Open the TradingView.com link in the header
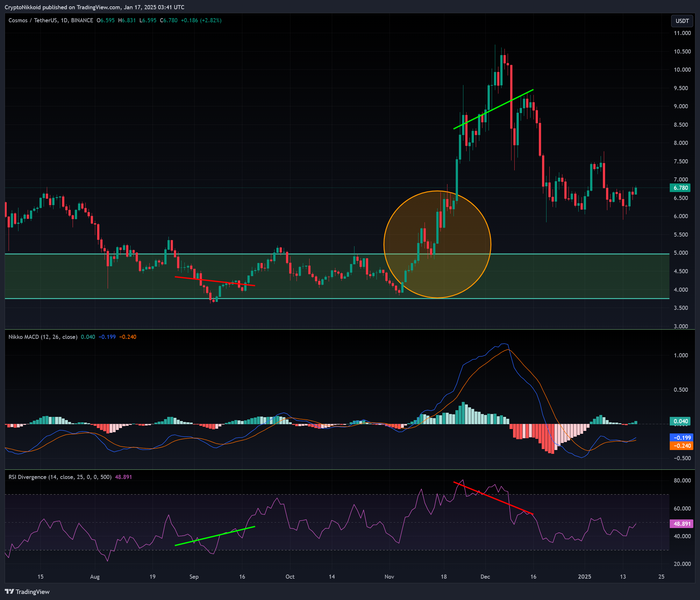700x600 pixels. (98, 7)
